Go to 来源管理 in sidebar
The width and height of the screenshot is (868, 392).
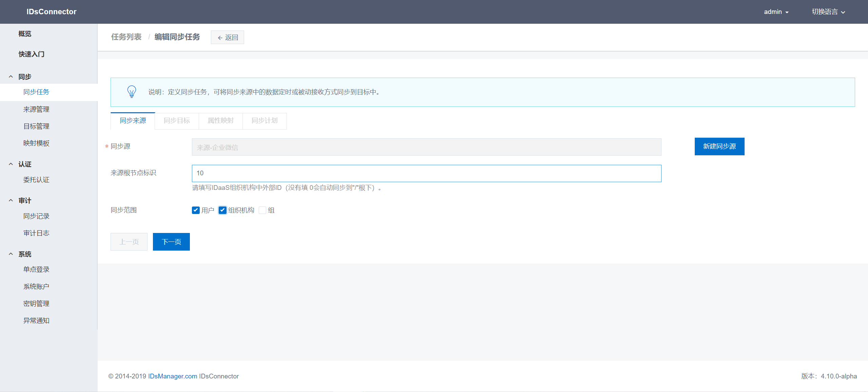(36, 109)
